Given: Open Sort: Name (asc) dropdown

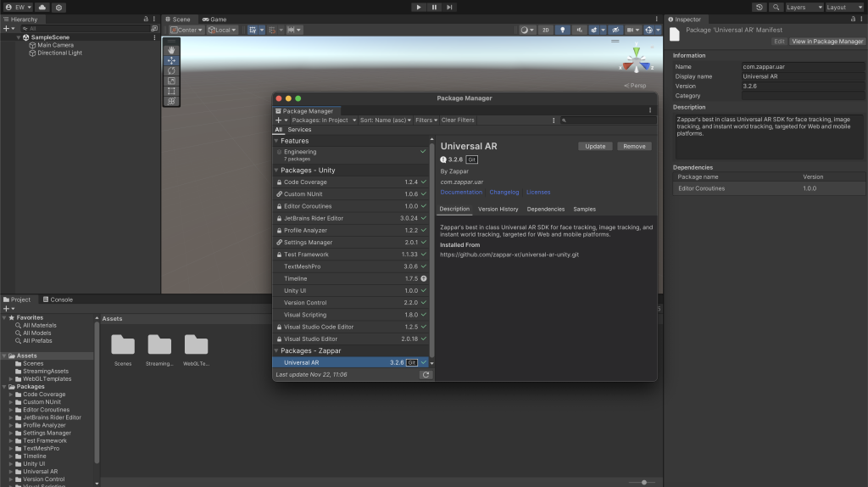Looking at the screenshot, I should point(386,120).
